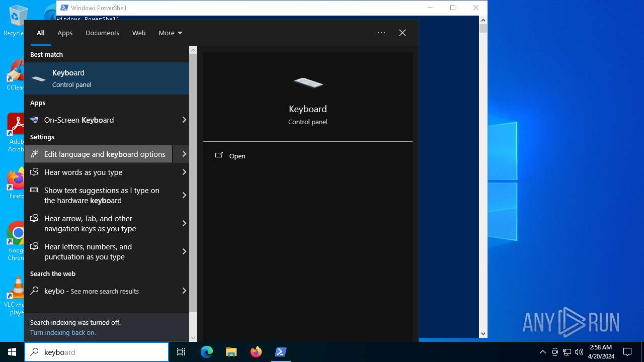The width and height of the screenshot is (644, 362).
Task: Maximize the Windows PowerShell window
Action: point(453,8)
